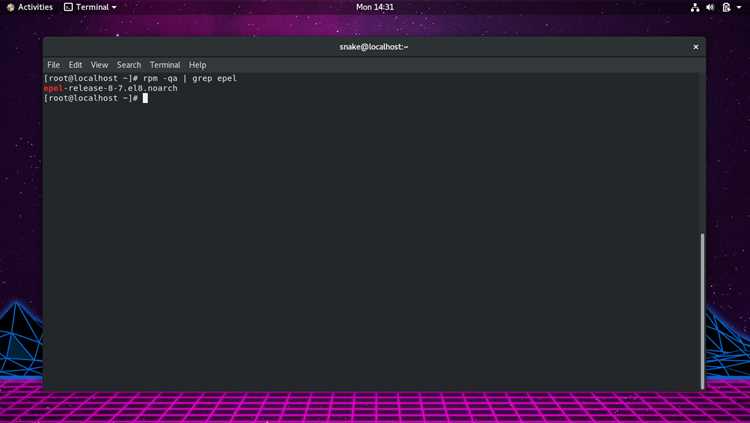This screenshot has width=750, height=423.
Task: Open the Edit menu
Action: point(75,65)
